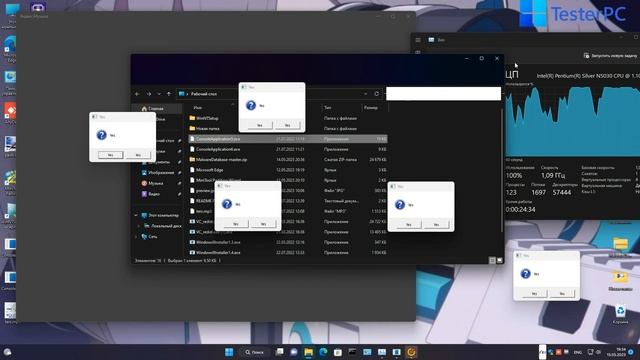This screenshot has height=360, width=640.
Task: Click right button in dialog near Recycle Bin
Action: click(562, 293)
